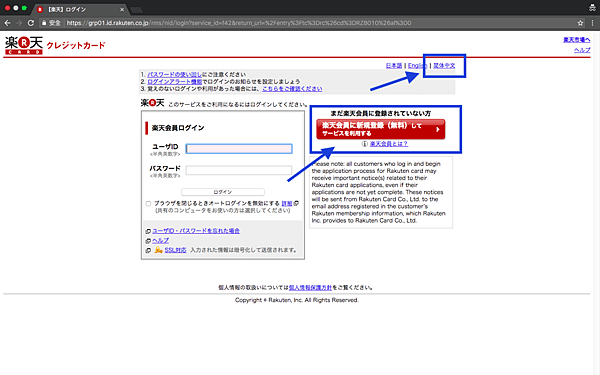The image size is (600, 375).
Task: Open ユーザID・パスワードを忘れた場合 link
Action: pos(196,231)
